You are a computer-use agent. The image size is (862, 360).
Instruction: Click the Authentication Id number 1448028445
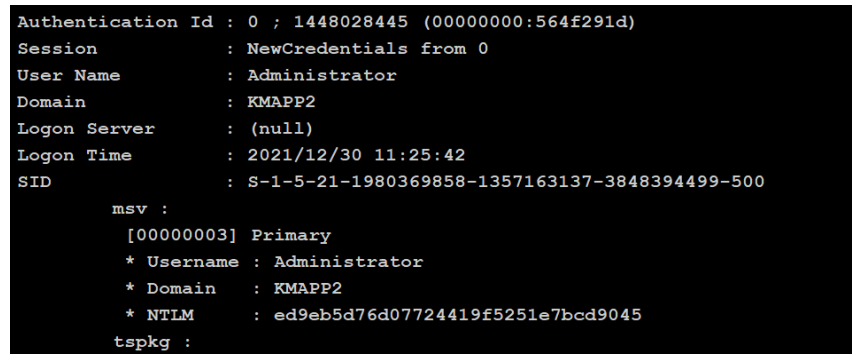(351, 22)
